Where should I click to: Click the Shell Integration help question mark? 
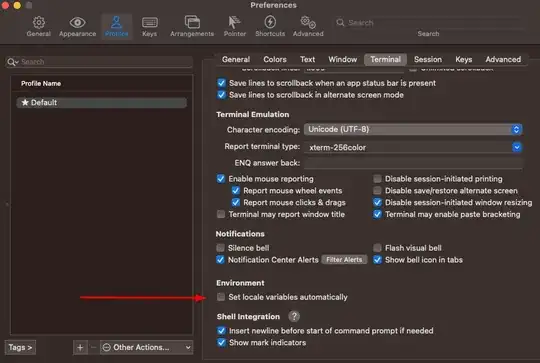(x=294, y=316)
